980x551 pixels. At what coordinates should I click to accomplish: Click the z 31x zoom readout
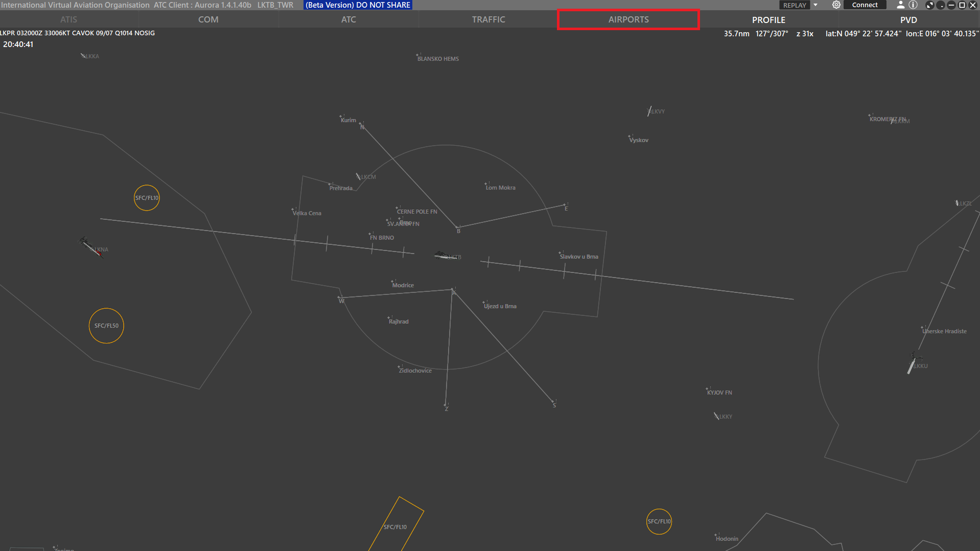(x=805, y=34)
